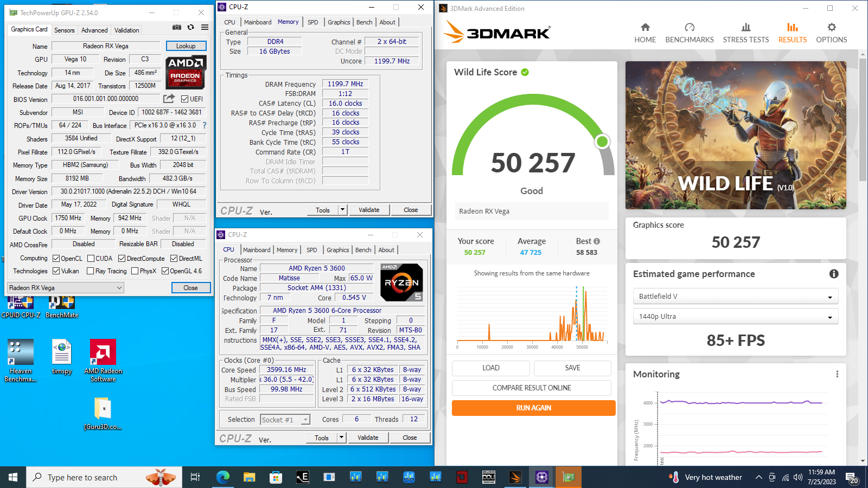
Task: Click Lookup button in GPU-Z
Action: point(186,46)
